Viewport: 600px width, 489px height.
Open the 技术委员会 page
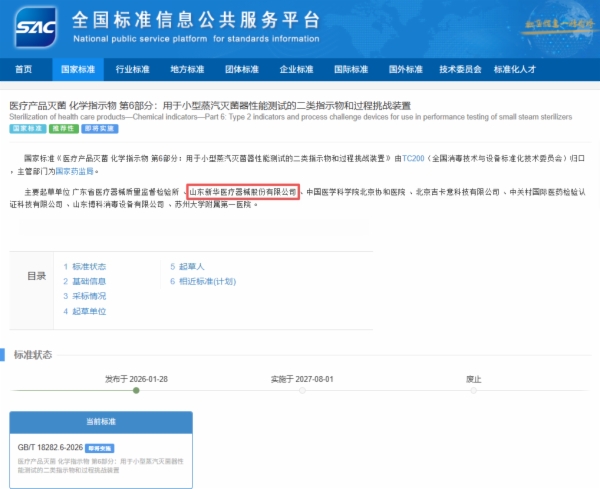coord(462,70)
